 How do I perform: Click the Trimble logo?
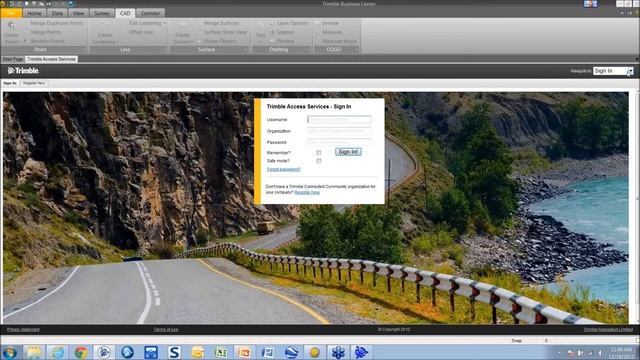click(23, 71)
